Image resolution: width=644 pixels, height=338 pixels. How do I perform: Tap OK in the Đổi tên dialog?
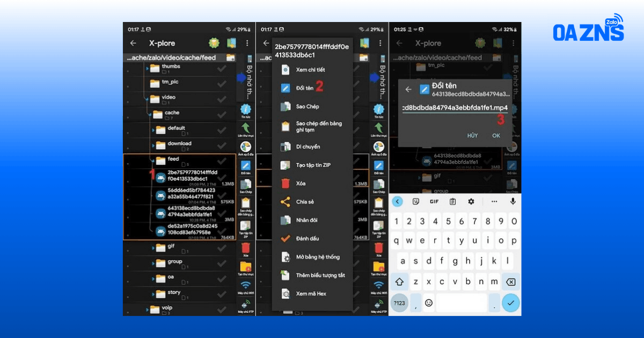pyautogui.click(x=496, y=136)
